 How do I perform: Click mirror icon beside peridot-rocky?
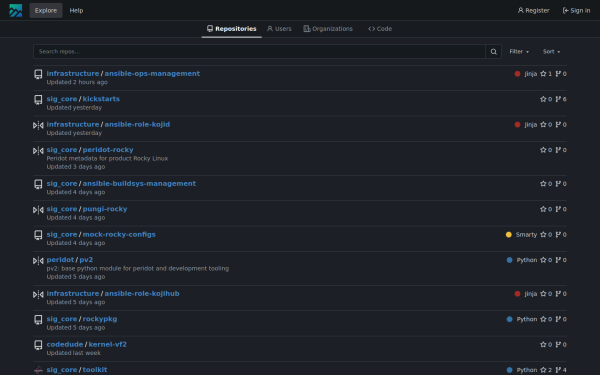coord(38,150)
